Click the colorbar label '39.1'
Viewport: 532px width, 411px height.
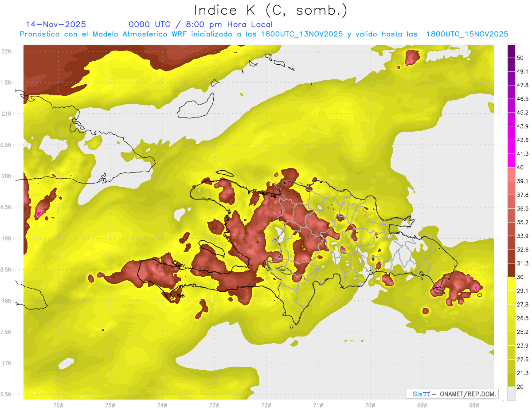523,181
